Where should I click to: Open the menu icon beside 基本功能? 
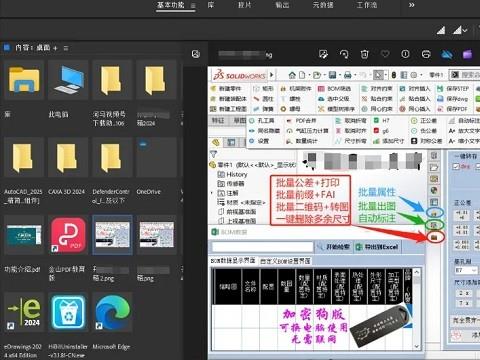[193, 6]
